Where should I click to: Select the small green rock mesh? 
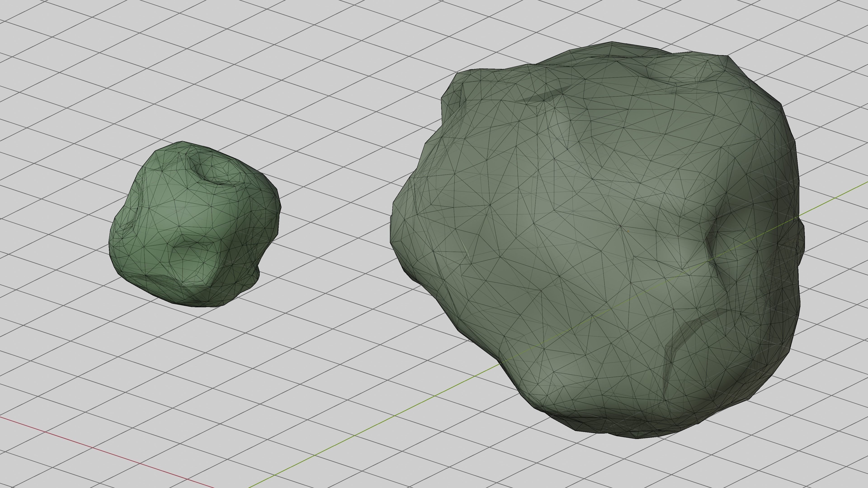(195, 224)
